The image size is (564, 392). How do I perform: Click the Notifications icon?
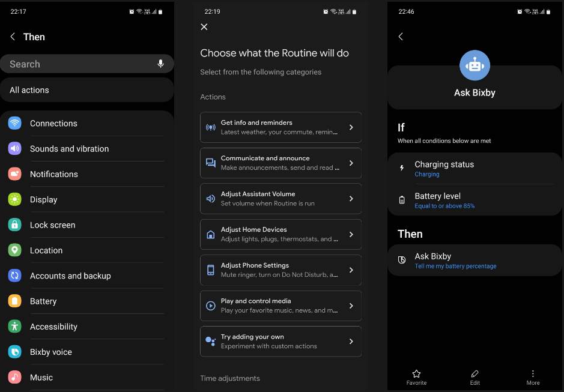(16, 174)
